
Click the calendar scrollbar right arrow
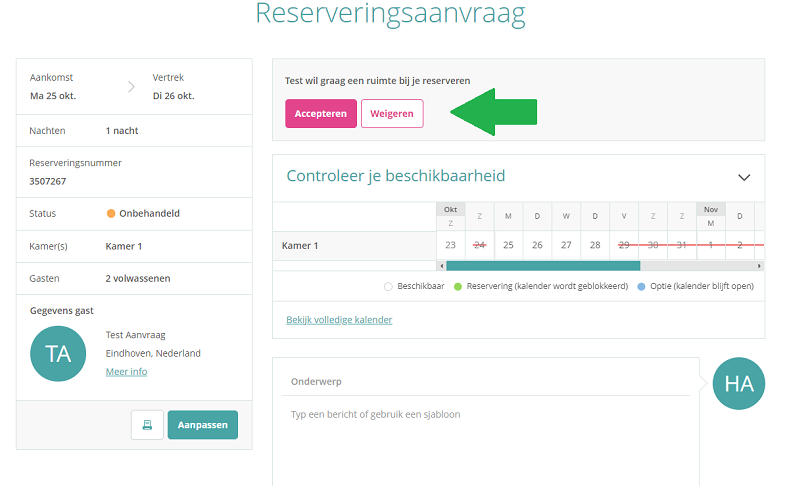[759, 266]
